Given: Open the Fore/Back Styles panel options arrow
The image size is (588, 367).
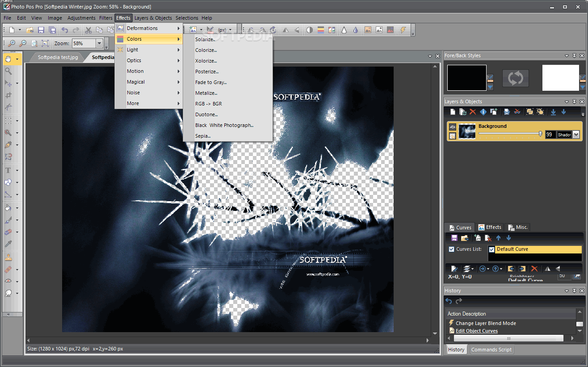Looking at the screenshot, I should coord(567,56).
